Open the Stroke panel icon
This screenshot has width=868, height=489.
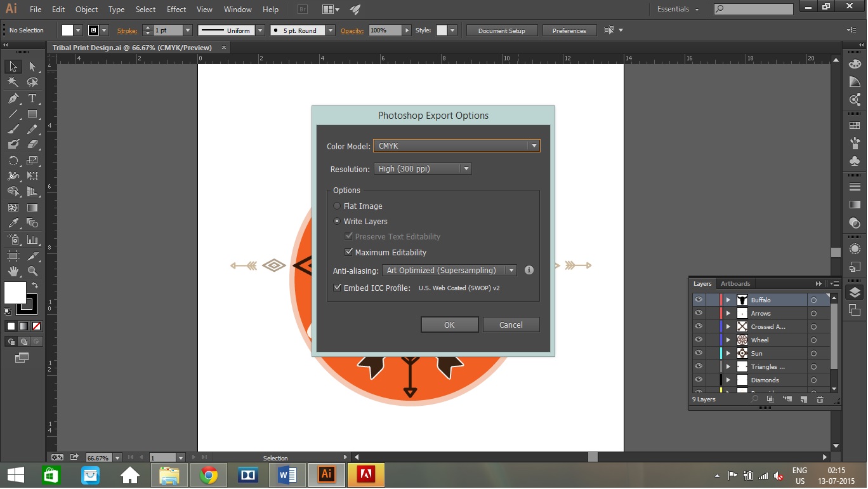855,187
